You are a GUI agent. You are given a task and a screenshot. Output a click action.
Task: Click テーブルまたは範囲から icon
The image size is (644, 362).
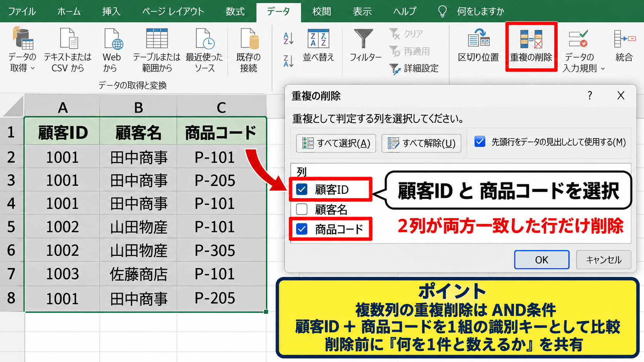tap(157, 38)
